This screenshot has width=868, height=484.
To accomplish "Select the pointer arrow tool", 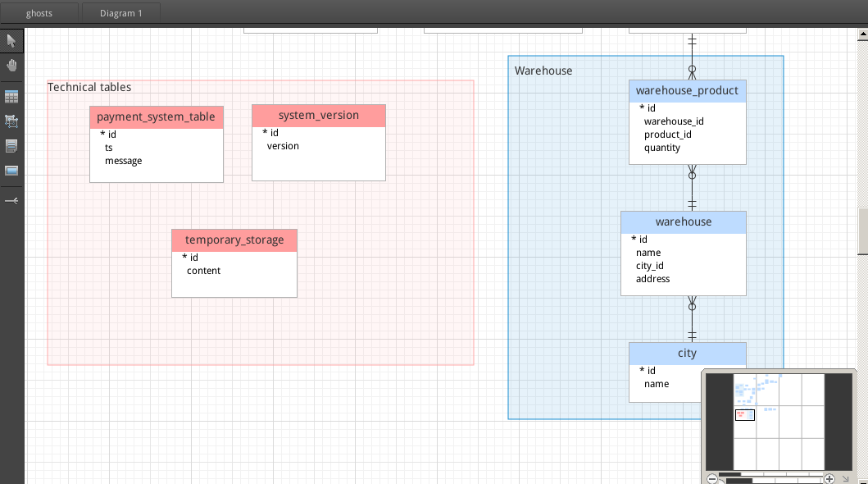I will tap(11, 41).
